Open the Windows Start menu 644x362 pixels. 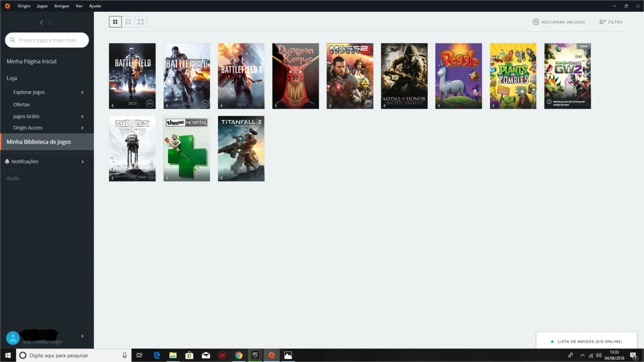pyautogui.click(x=7, y=355)
